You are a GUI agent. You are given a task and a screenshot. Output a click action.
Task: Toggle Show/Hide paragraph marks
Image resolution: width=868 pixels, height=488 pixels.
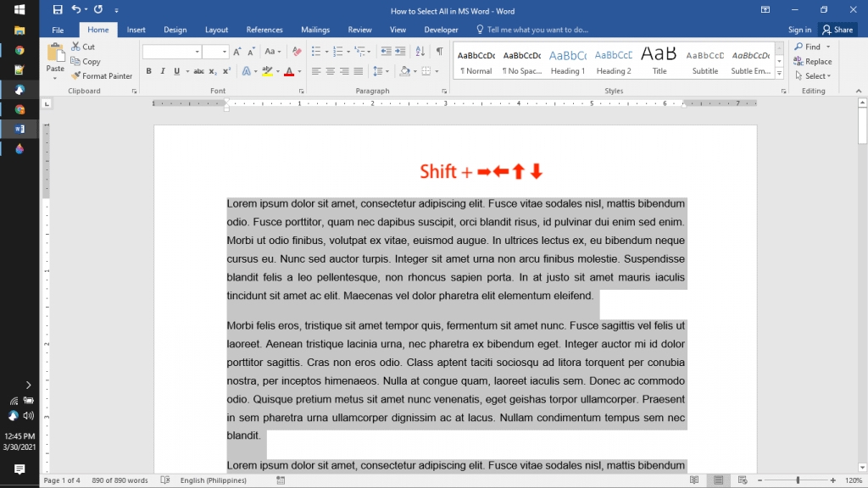pos(440,52)
